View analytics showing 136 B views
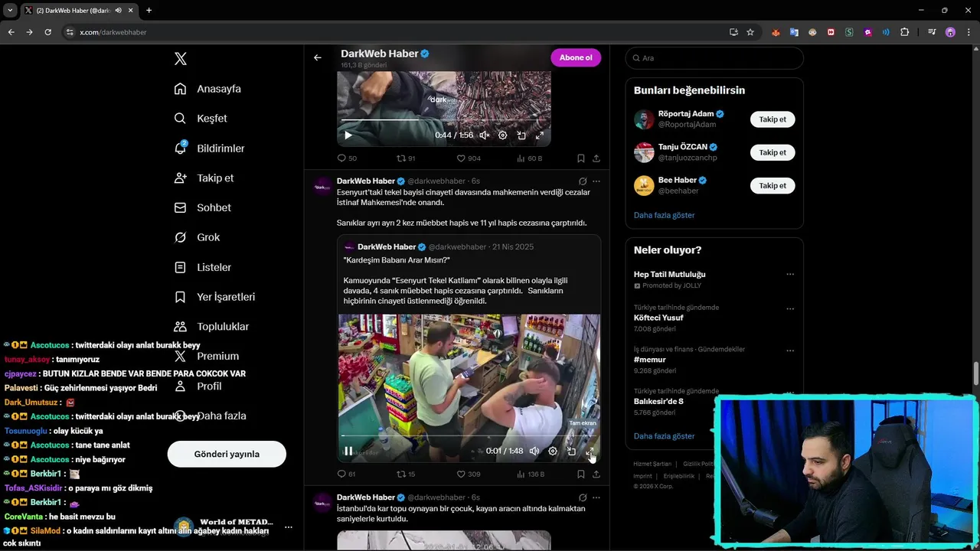980x551 pixels. click(531, 474)
